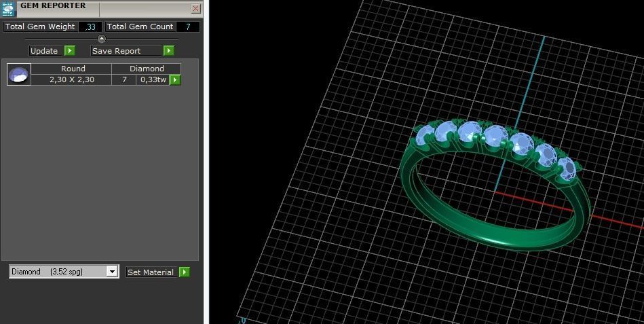644x324 pixels.
Task: Click the Set Material button label
Action: point(151,272)
